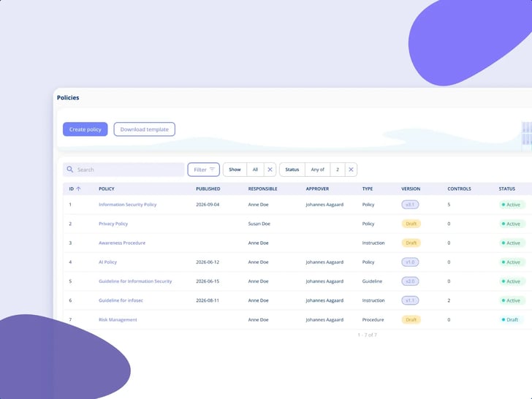
Task: Click Information Security Policy's Active status
Action: [512, 205]
